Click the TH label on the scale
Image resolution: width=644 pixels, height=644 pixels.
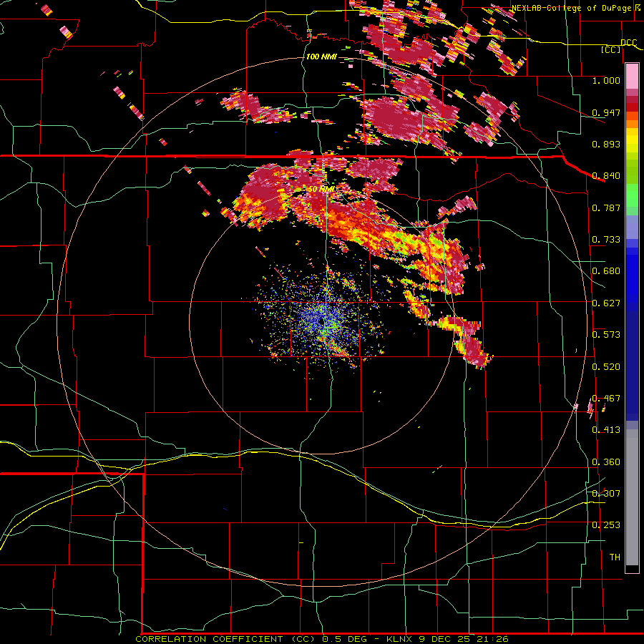[615, 557]
